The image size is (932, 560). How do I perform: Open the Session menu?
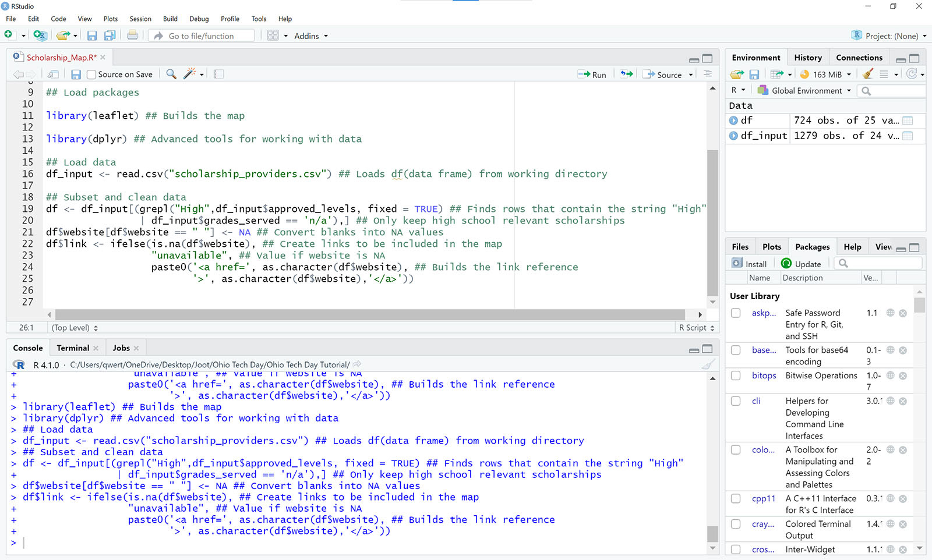[x=140, y=19]
